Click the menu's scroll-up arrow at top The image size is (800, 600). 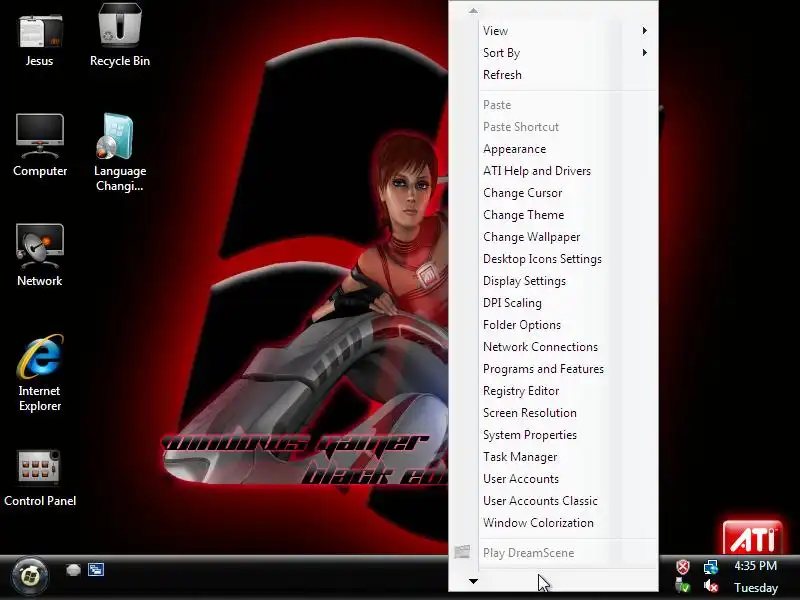pyautogui.click(x=473, y=11)
